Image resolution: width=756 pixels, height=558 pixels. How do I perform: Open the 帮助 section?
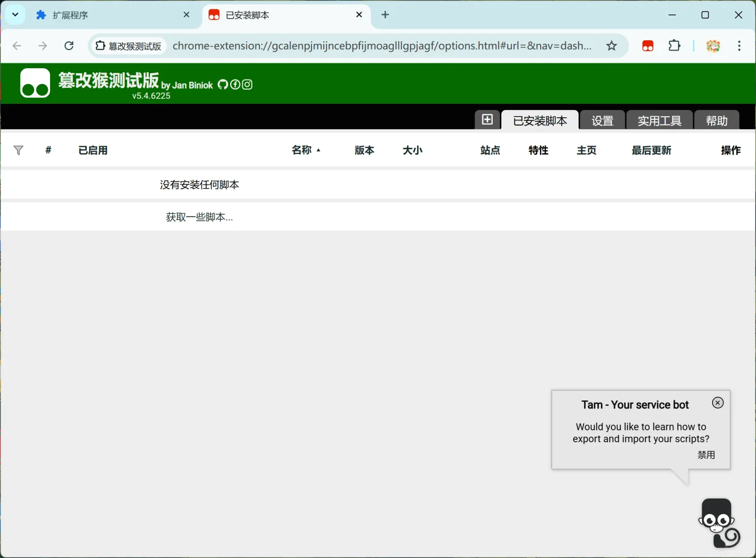coord(716,120)
